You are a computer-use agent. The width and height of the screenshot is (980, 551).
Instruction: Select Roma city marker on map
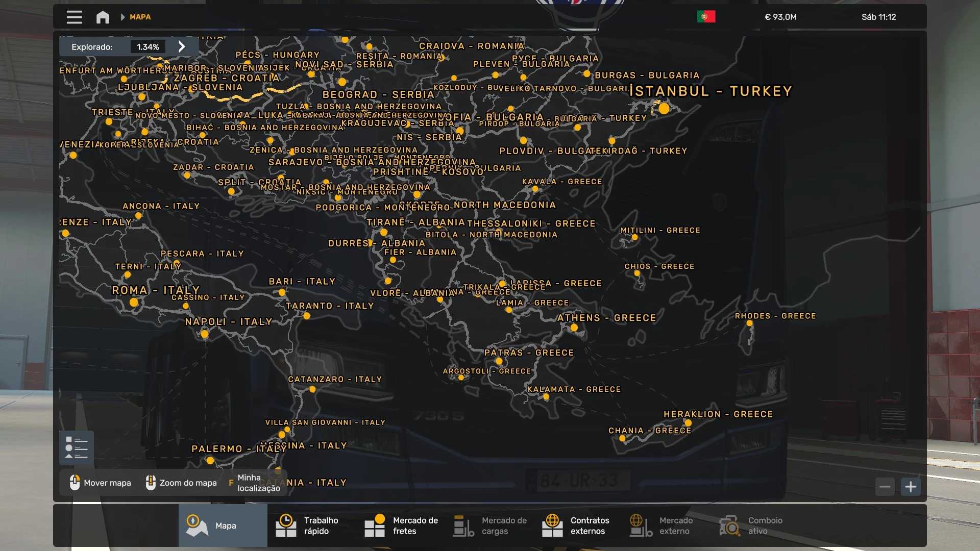coord(134,302)
